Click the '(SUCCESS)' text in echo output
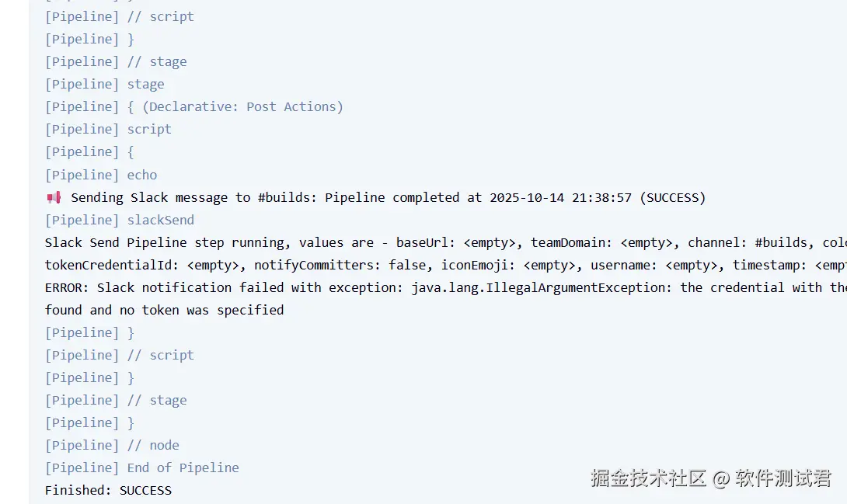This screenshot has height=504, width=847. click(672, 197)
